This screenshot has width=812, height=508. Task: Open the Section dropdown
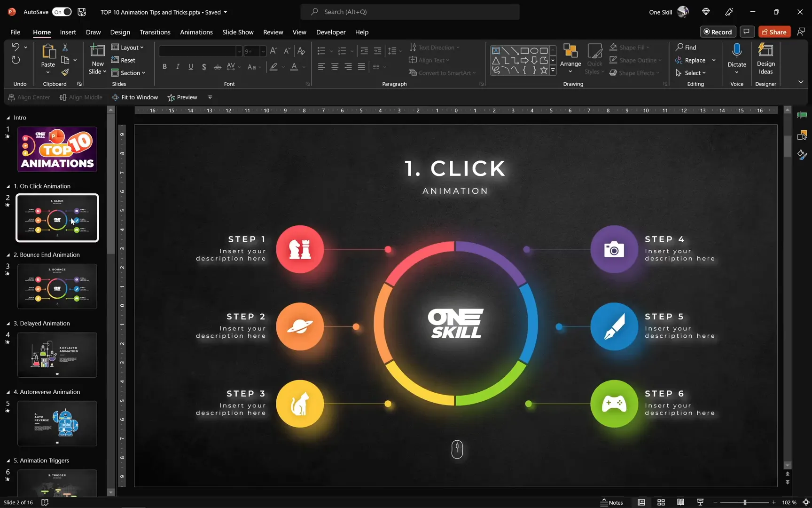[x=128, y=72]
